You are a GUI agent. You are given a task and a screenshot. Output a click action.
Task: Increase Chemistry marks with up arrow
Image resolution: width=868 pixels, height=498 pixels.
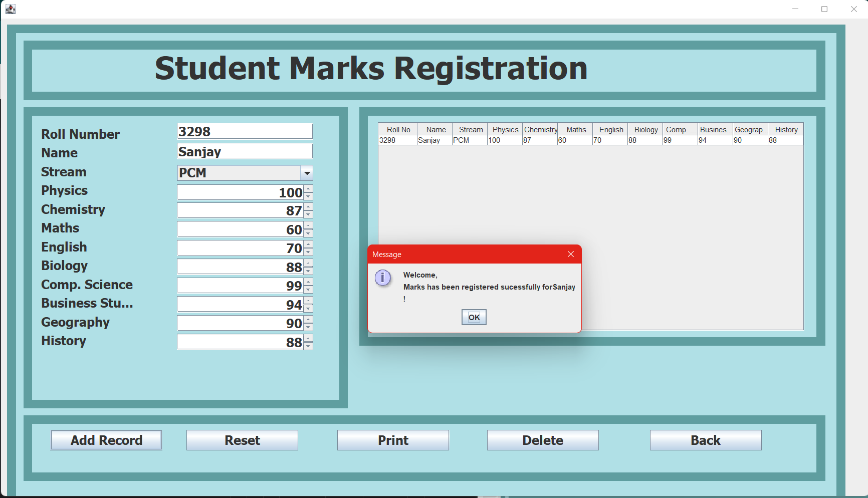[x=308, y=207]
